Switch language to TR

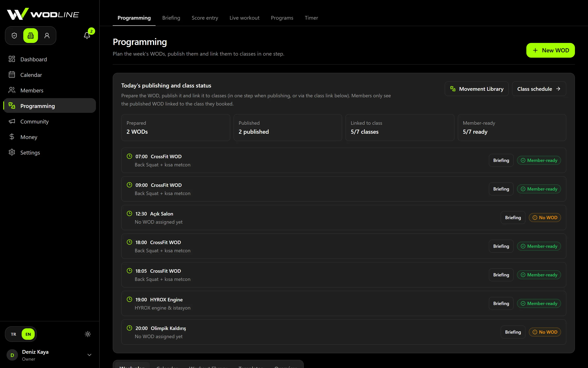14,334
